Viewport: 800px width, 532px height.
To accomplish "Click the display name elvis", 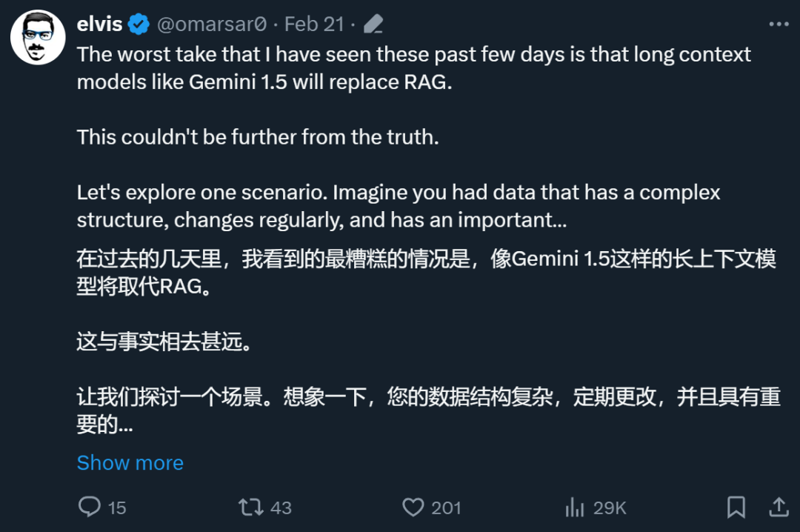I will 99,24.
